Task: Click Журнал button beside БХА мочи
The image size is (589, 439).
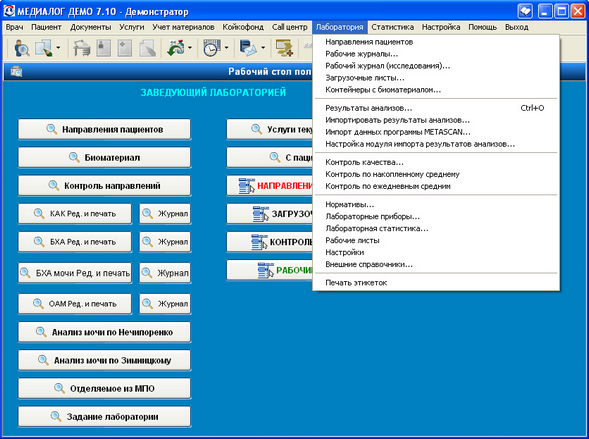Action: tap(165, 273)
